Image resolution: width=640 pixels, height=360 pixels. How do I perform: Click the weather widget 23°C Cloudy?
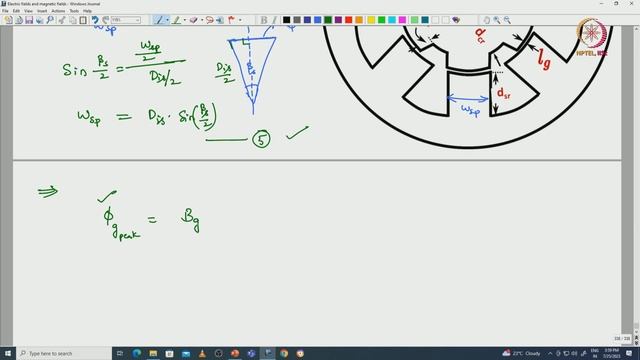(522, 353)
